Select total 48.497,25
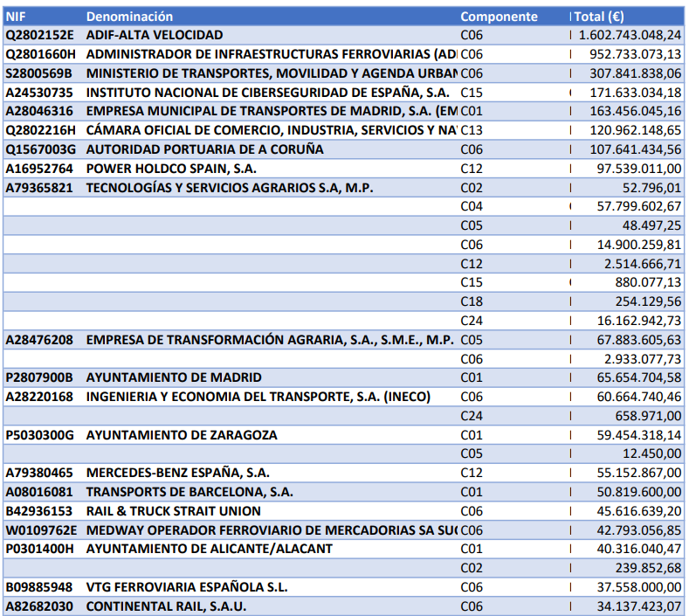The height and width of the screenshot is (616, 689). pyautogui.click(x=651, y=225)
